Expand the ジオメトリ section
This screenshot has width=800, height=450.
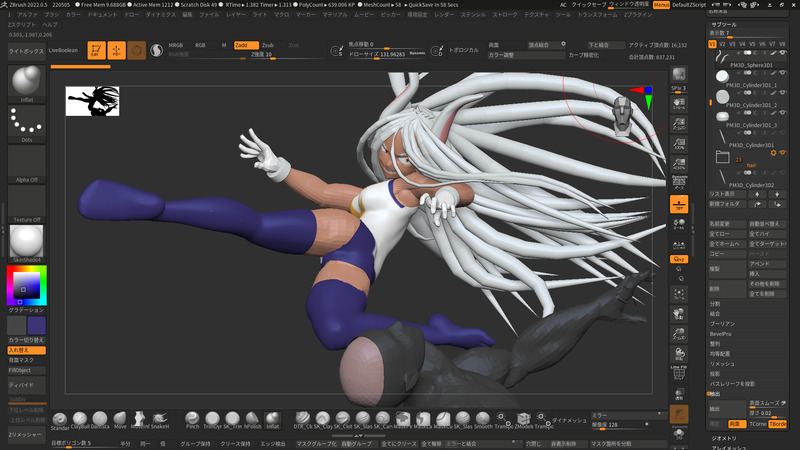725,438
